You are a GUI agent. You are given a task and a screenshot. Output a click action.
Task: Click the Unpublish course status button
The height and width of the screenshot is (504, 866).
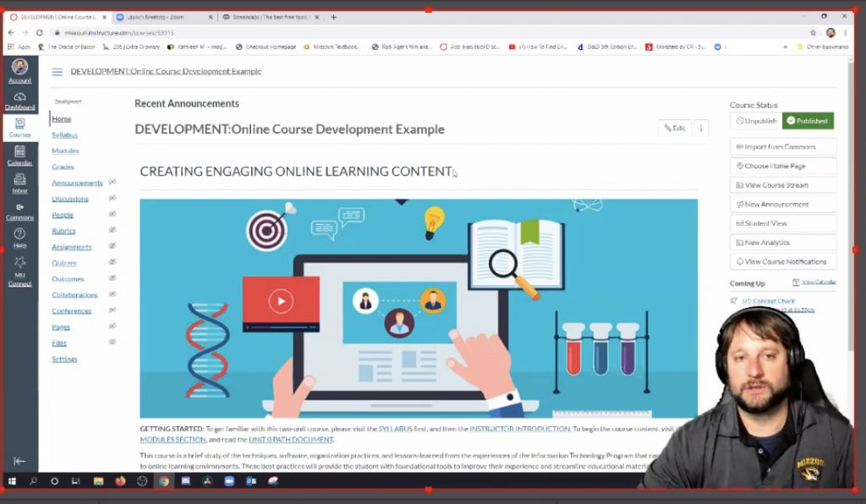(756, 121)
